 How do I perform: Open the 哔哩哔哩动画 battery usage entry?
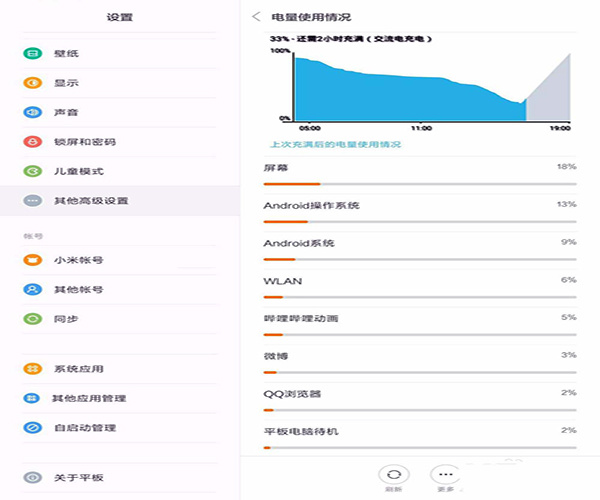point(301,318)
